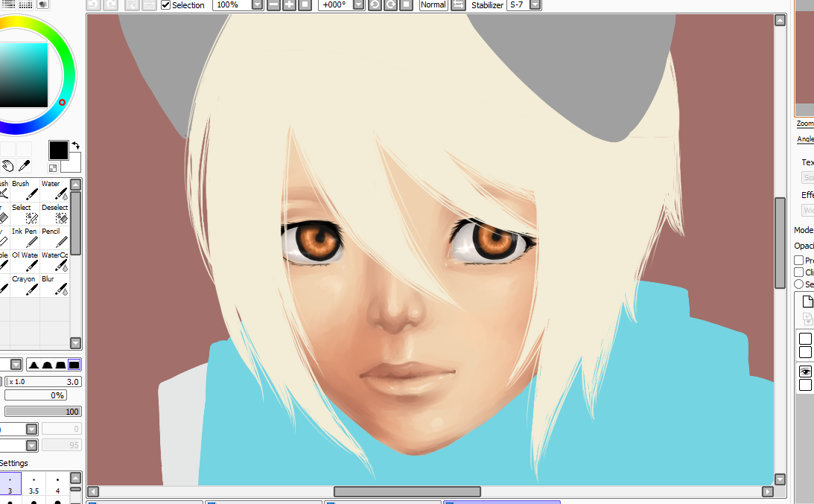
Task: Open the rotation angle dropdown
Action: [x=358, y=5]
